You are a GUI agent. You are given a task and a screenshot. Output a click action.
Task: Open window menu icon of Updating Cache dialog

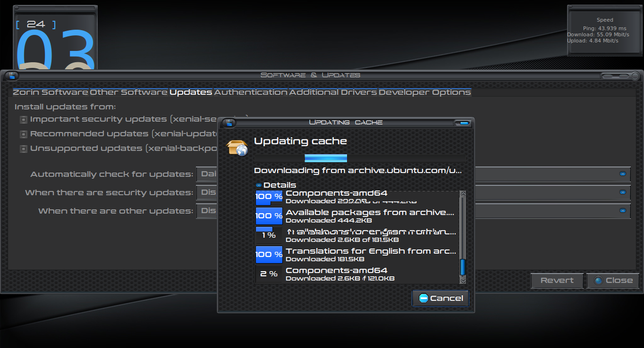coord(229,123)
